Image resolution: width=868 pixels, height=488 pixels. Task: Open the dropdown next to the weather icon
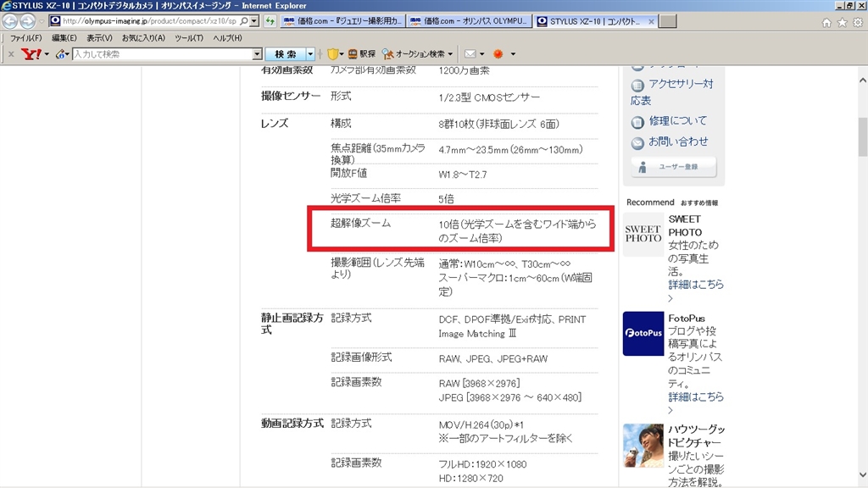pyautogui.click(x=513, y=54)
